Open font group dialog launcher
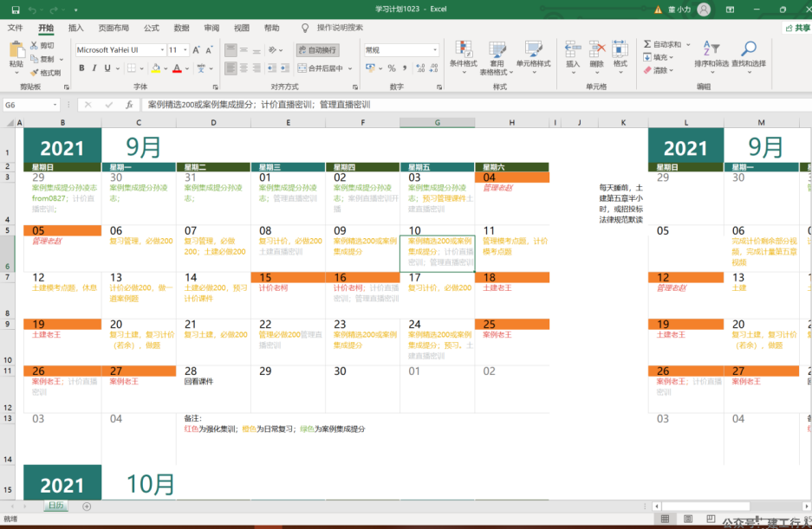Image resolution: width=812 pixels, height=529 pixels. 216,87
